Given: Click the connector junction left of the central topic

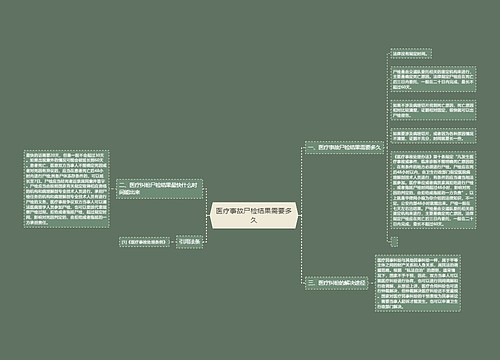Looking at the screenshot, I should click(x=208, y=215).
